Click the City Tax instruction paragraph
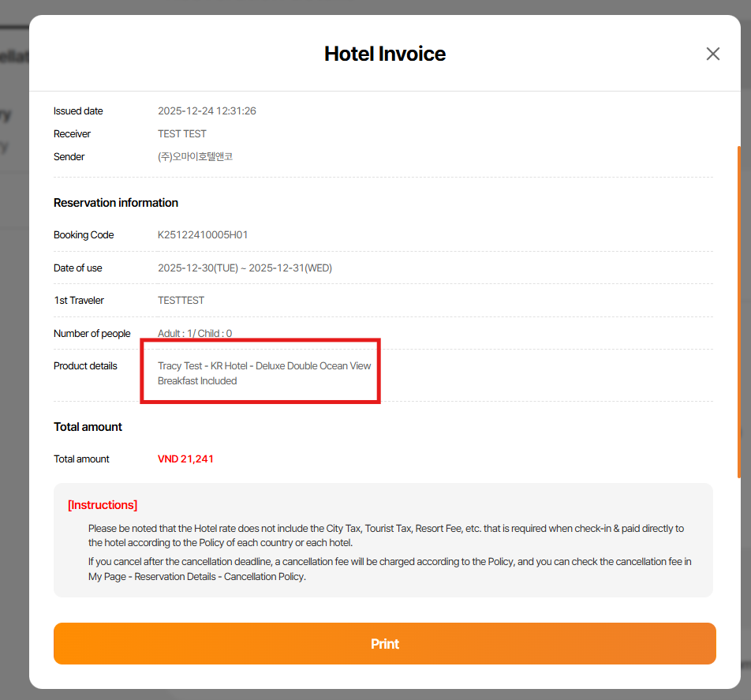The height and width of the screenshot is (700, 751). coord(386,535)
